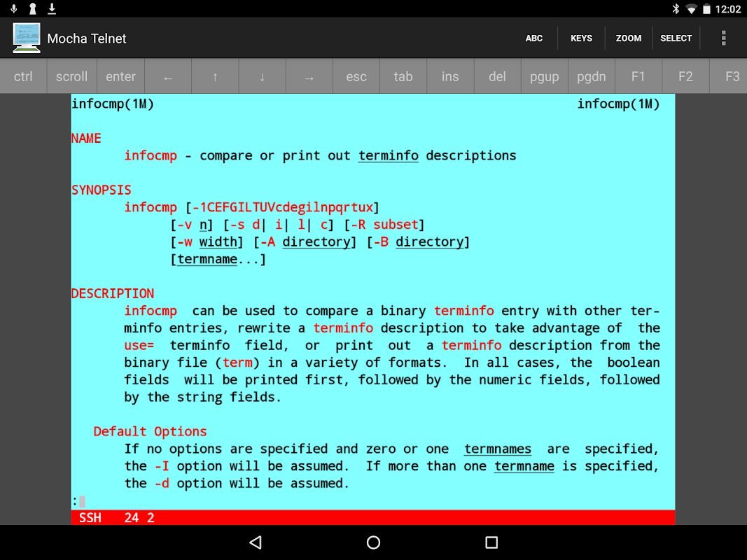Tap the red use= text
Screen dimensions: 747x560
139,345
